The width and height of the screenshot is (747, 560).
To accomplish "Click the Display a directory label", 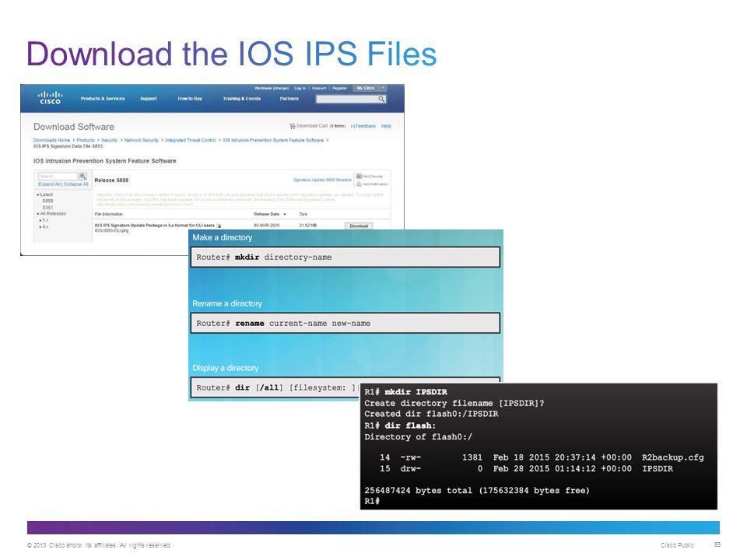I will [x=226, y=368].
